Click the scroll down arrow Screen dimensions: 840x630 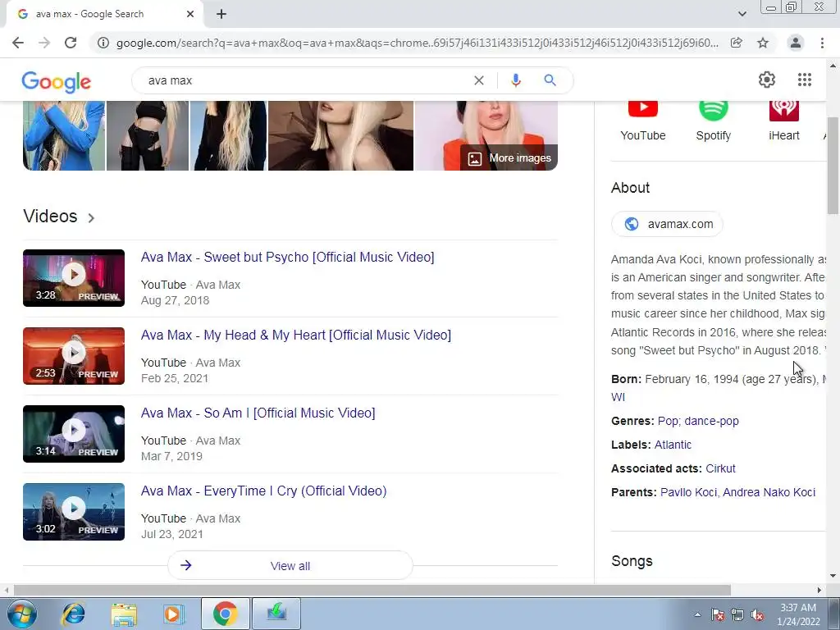tap(833, 577)
